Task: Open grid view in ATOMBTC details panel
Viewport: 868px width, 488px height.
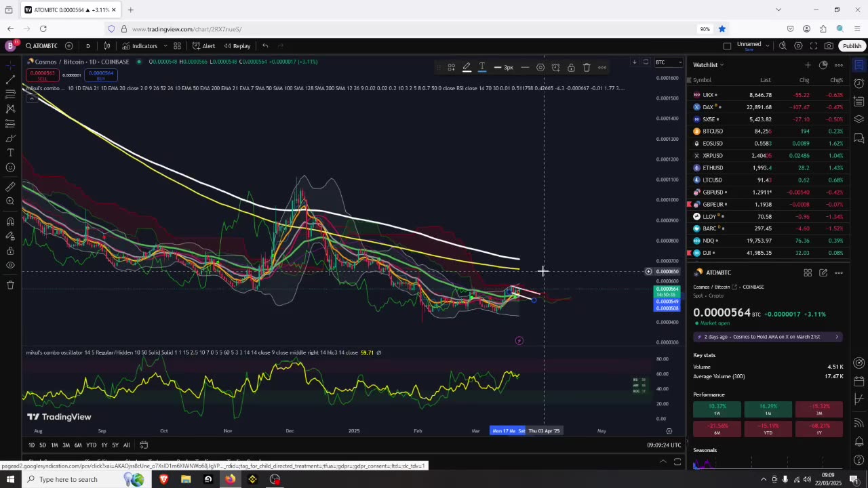Action: point(808,272)
